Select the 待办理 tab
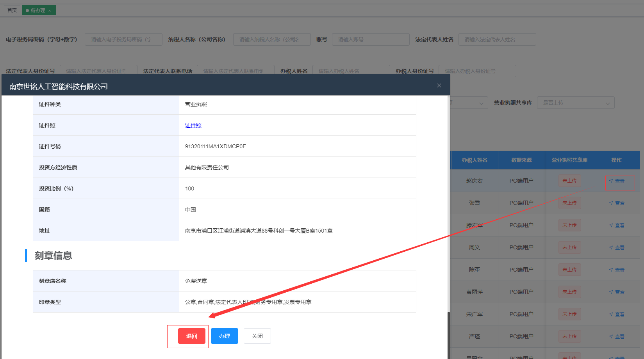Image resolution: width=644 pixels, height=359 pixels. point(39,10)
